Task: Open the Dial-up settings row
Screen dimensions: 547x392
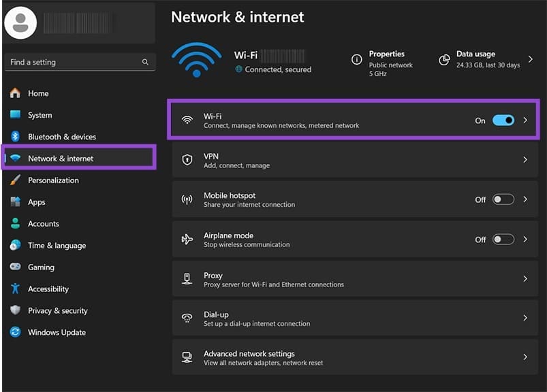Action: point(354,318)
